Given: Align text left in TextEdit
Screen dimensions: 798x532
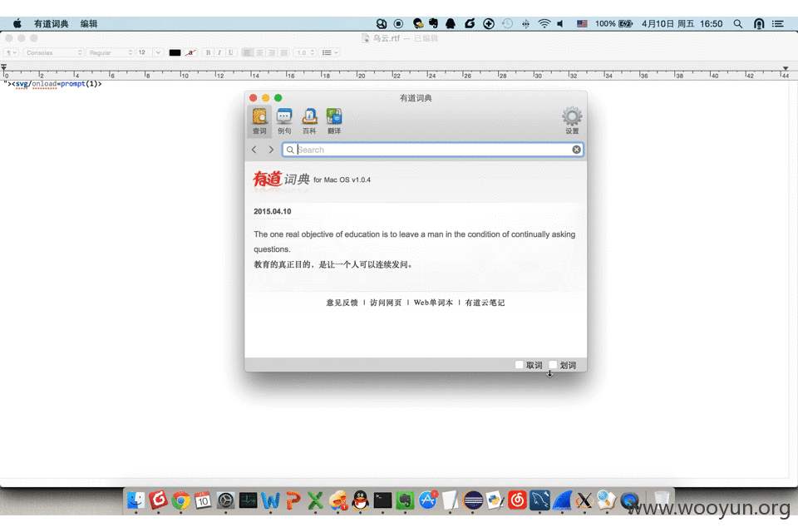Looking at the screenshot, I should click(x=248, y=52).
